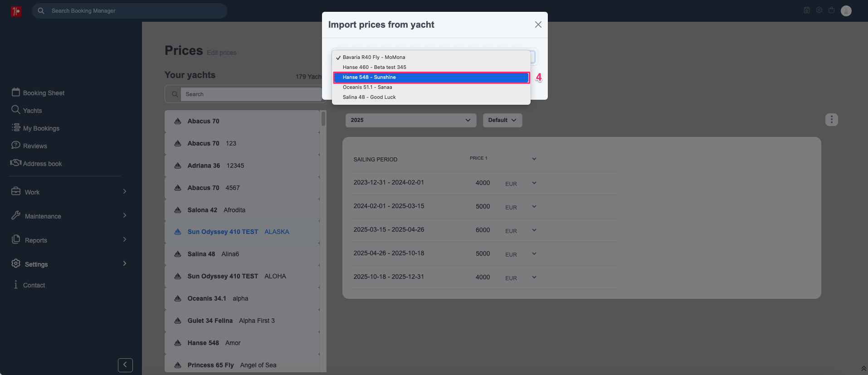
Task: Select Bavaria R40 Fly - MoMona option
Action: [431, 57]
